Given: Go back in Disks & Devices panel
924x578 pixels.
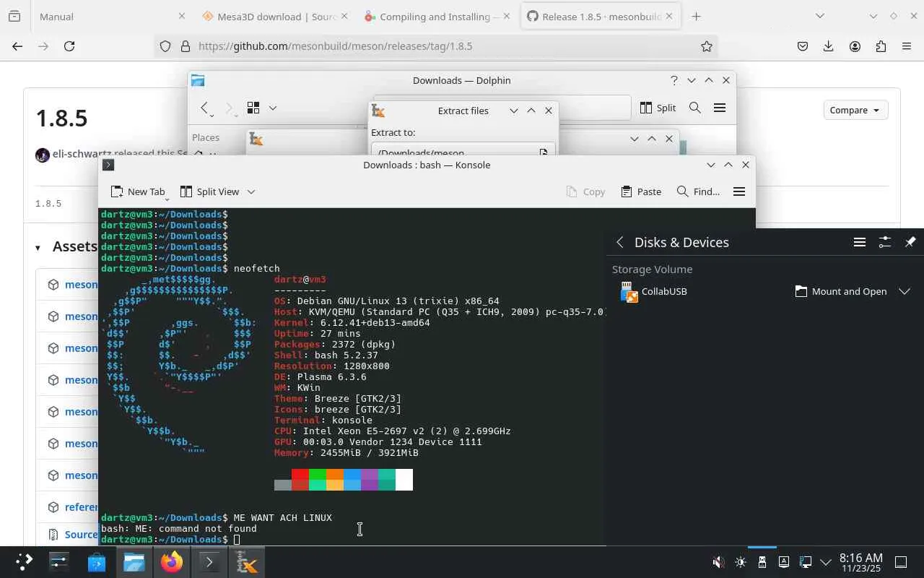Looking at the screenshot, I should click(620, 243).
